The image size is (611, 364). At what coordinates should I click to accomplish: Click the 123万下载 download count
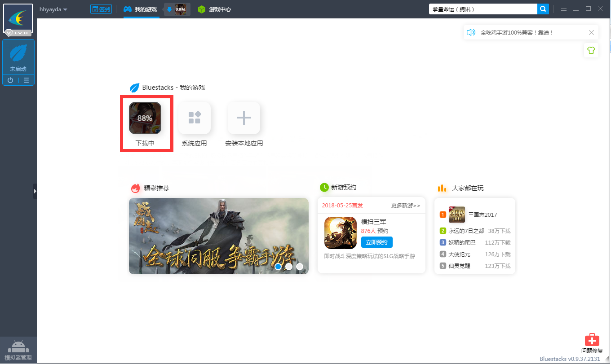click(498, 266)
